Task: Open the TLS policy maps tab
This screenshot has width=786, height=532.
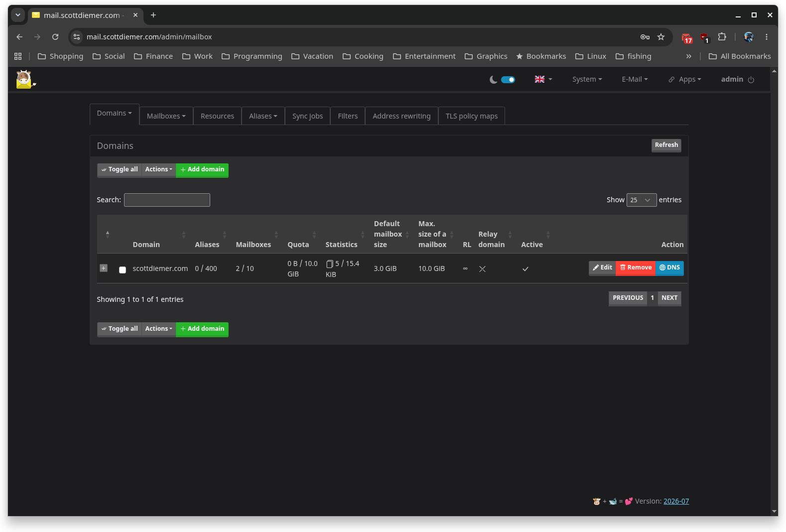Action: [471, 116]
